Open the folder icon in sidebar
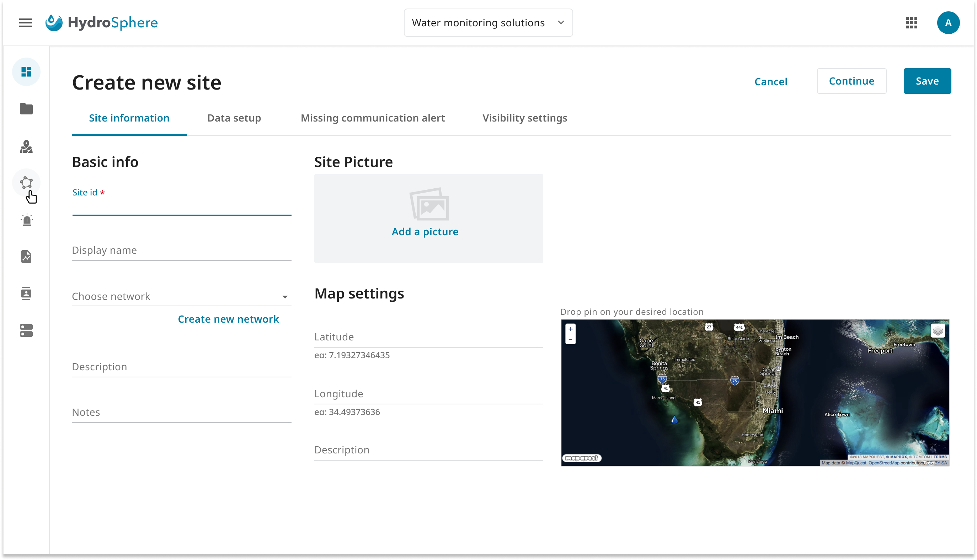 tap(26, 109)
